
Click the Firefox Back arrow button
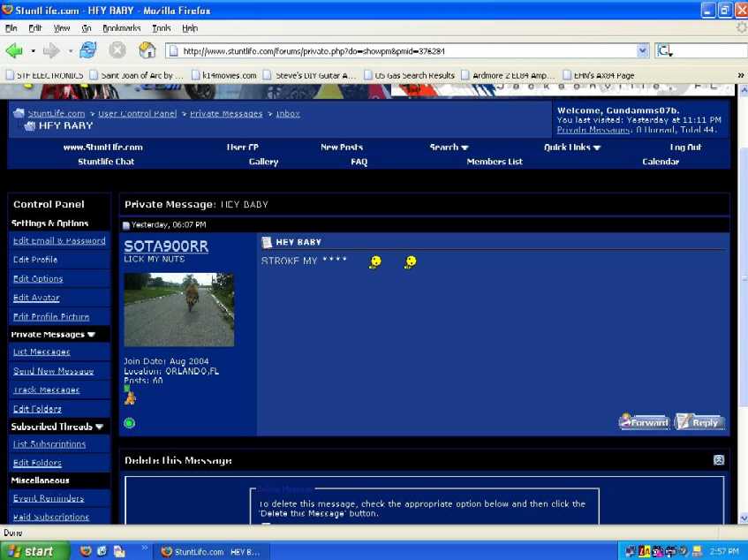14,51
